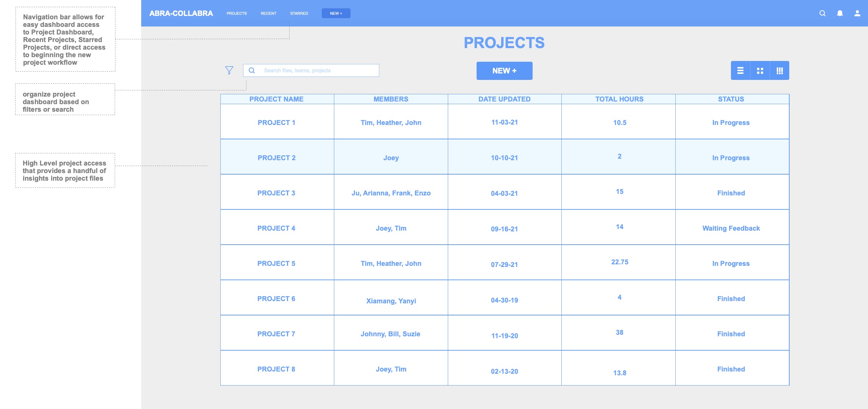
Task: Click date '07-29-21'
Action: (505, 265)
